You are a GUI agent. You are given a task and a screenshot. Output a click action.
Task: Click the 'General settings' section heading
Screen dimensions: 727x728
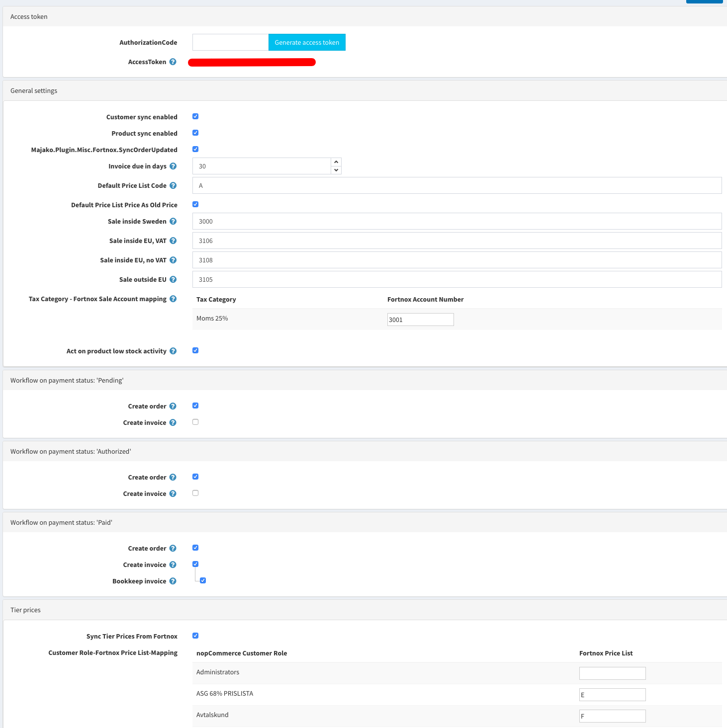pyautogui.click(x=34, y=90)
